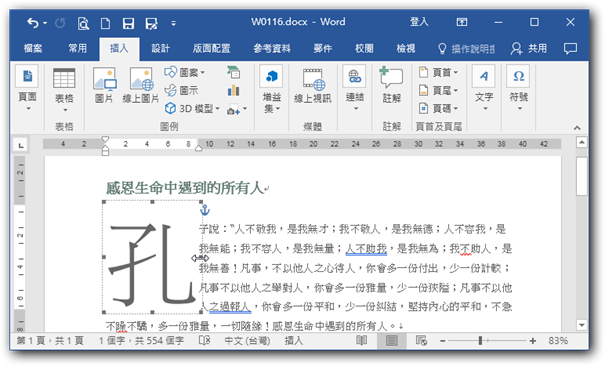Switch to Web Layout view icon
The width and height of the screenshot is (605, 366).
tap(421, 341)
